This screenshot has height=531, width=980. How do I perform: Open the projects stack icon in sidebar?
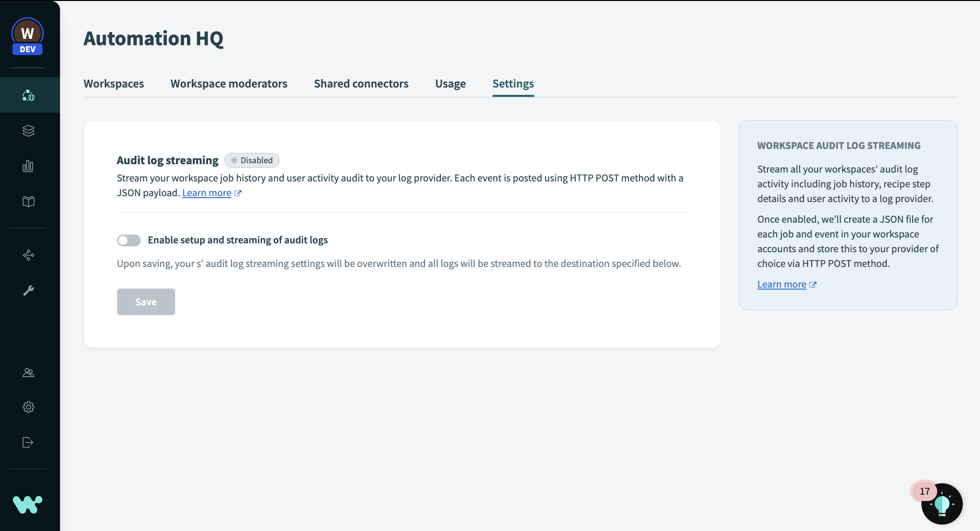click(x=29, y=131)
